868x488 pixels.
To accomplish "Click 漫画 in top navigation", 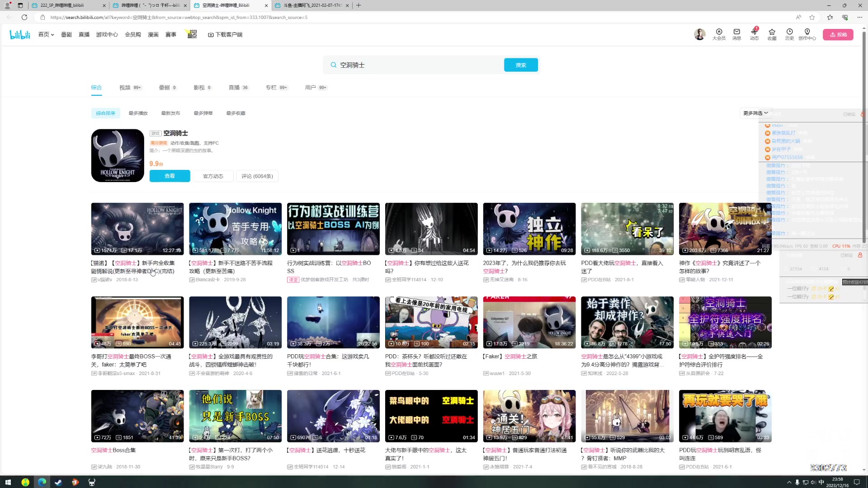I will click(x=153, y=34).
